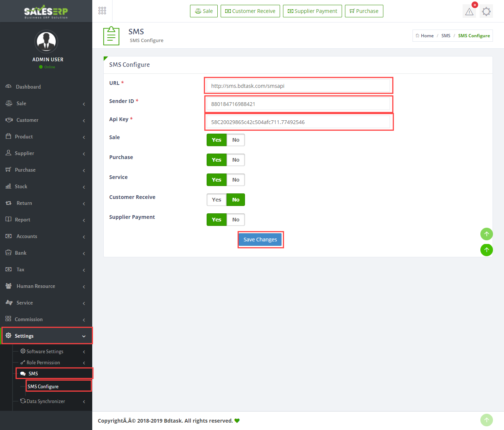The height and width of the screenshot is (430, 504).
Task: Click the Save Changes button
Action: pos(260,240)
